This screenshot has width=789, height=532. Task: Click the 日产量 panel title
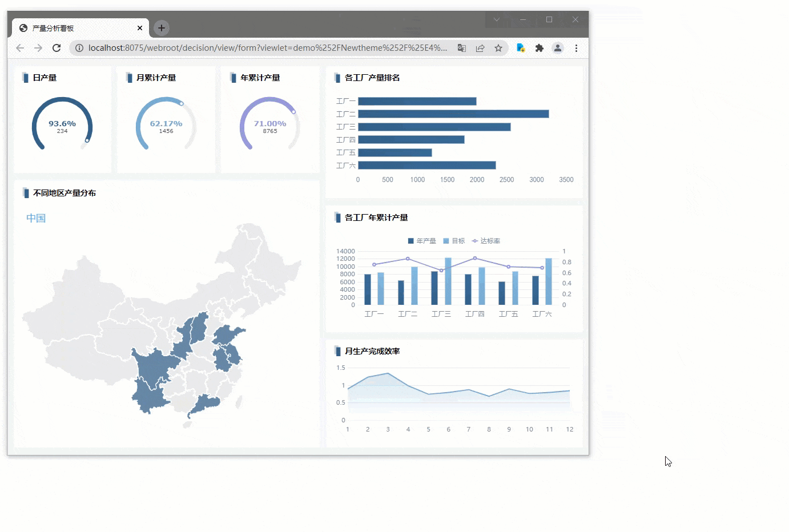tap(45, 78)
